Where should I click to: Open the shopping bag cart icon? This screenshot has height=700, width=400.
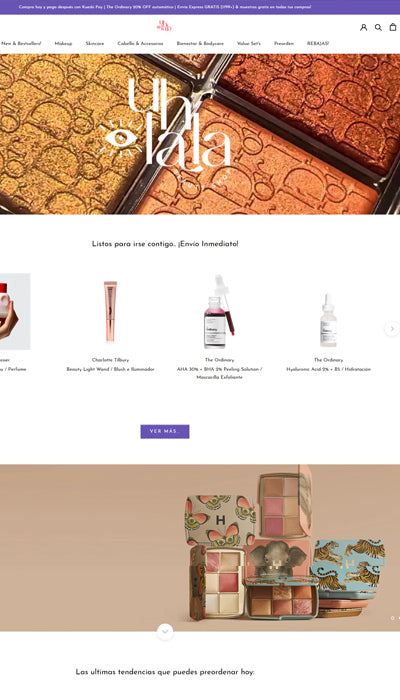[x=393, y=27]
